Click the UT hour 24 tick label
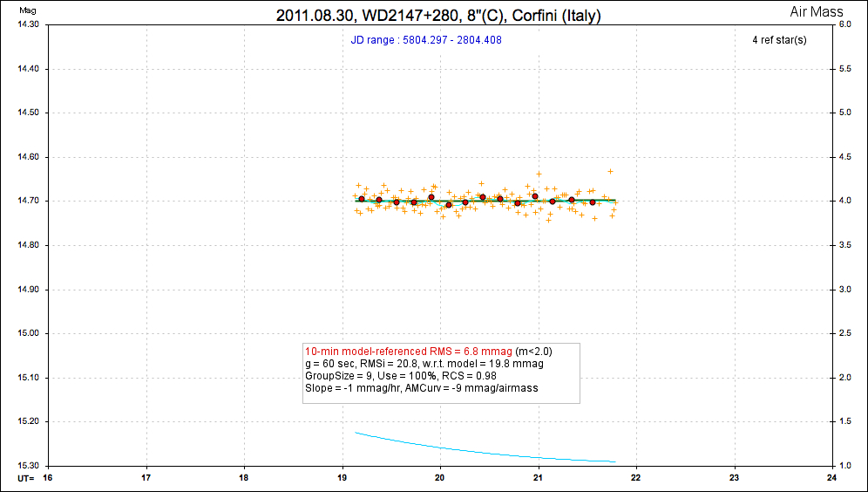 pos(832,477)
